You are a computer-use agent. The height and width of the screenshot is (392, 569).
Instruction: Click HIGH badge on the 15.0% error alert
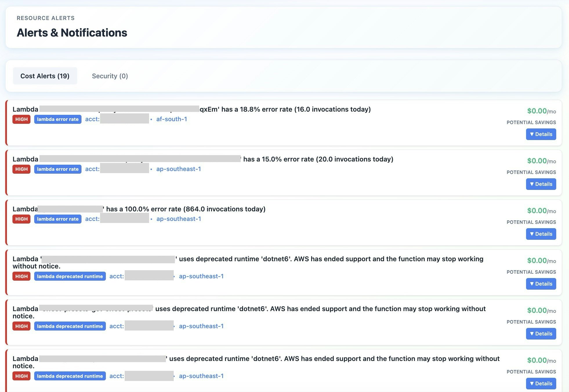coord(21,169)
